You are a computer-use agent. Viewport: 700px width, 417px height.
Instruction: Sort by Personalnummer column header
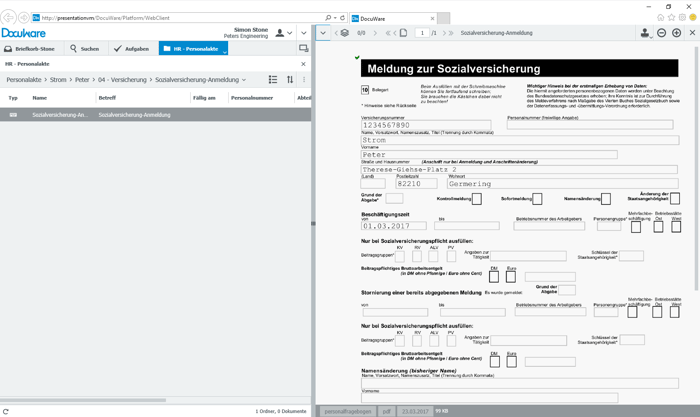click(252, 98)
